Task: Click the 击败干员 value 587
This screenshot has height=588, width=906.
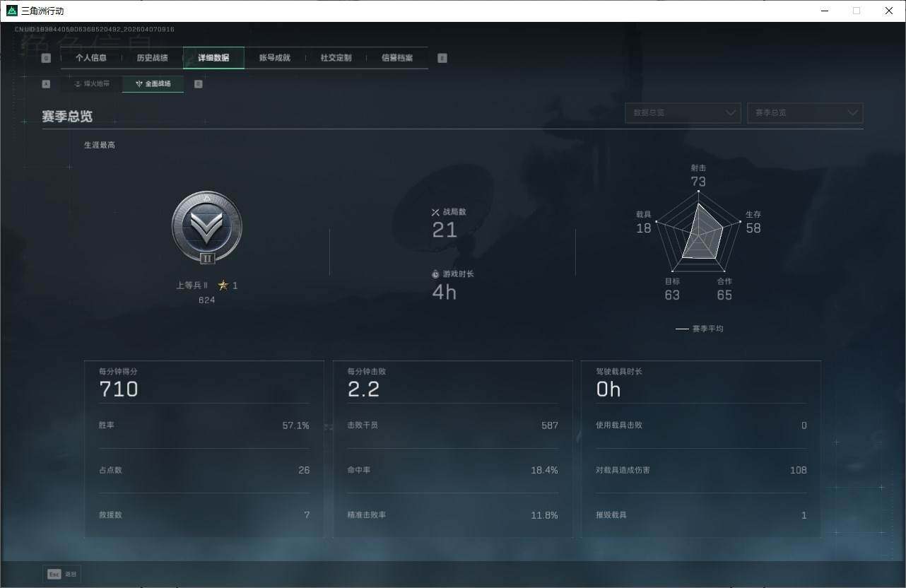Action: pyautogui.click(x=550, y=425)
